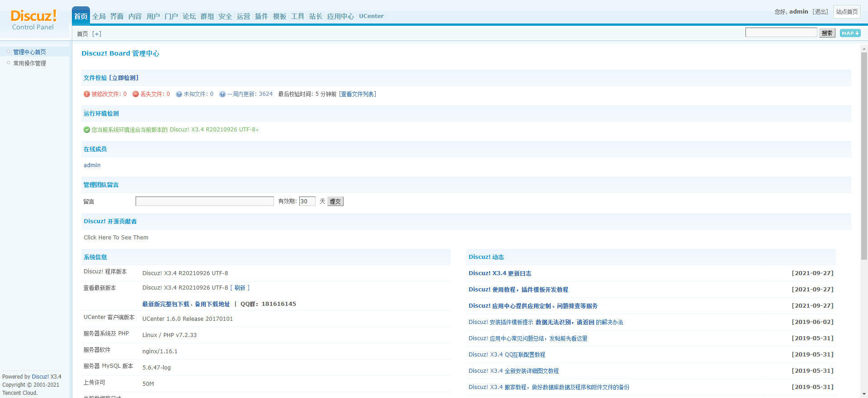Click 立即检测 file check link
The width and height of the screenshot is (868, 398).
pos(124,78)
